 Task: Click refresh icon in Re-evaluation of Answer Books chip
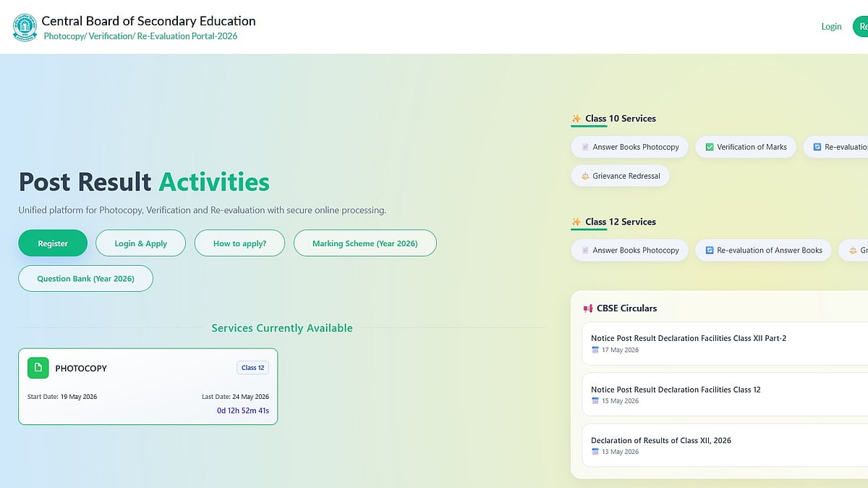pos(710,251)
